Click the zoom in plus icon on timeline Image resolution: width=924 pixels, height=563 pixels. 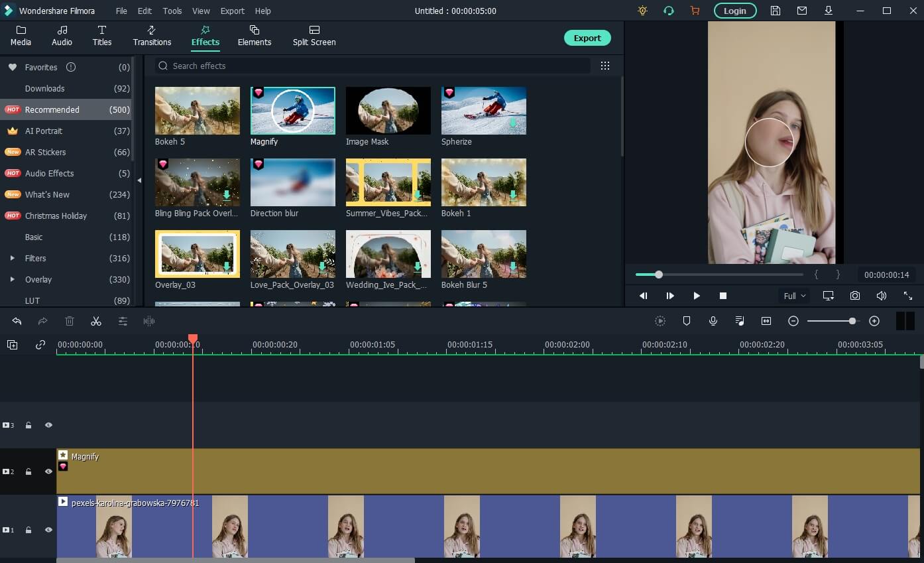point(874,321)
